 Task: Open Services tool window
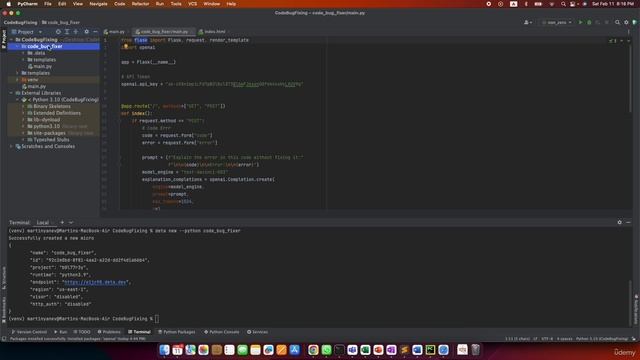click(x=258, y=332)
